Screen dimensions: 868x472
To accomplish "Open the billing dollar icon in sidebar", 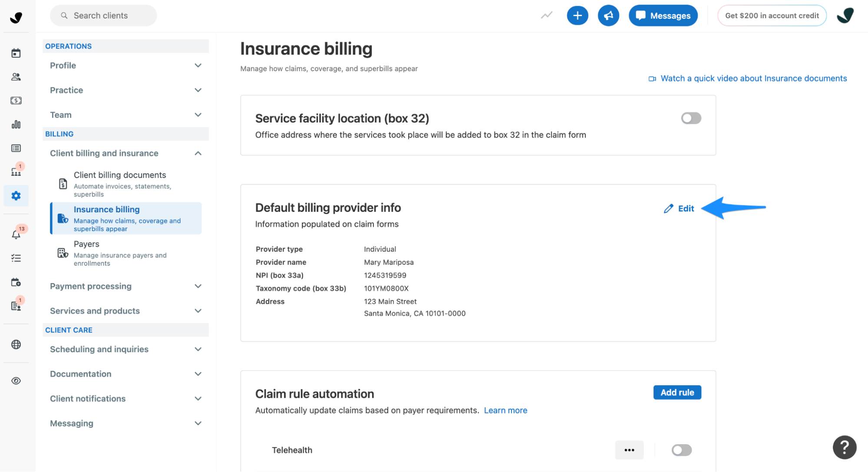I will [16, 101].
